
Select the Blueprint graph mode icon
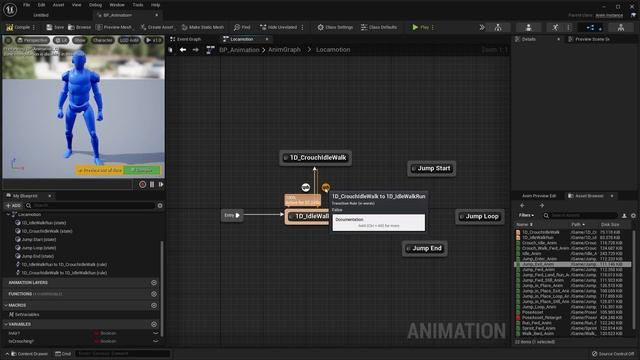591,27
